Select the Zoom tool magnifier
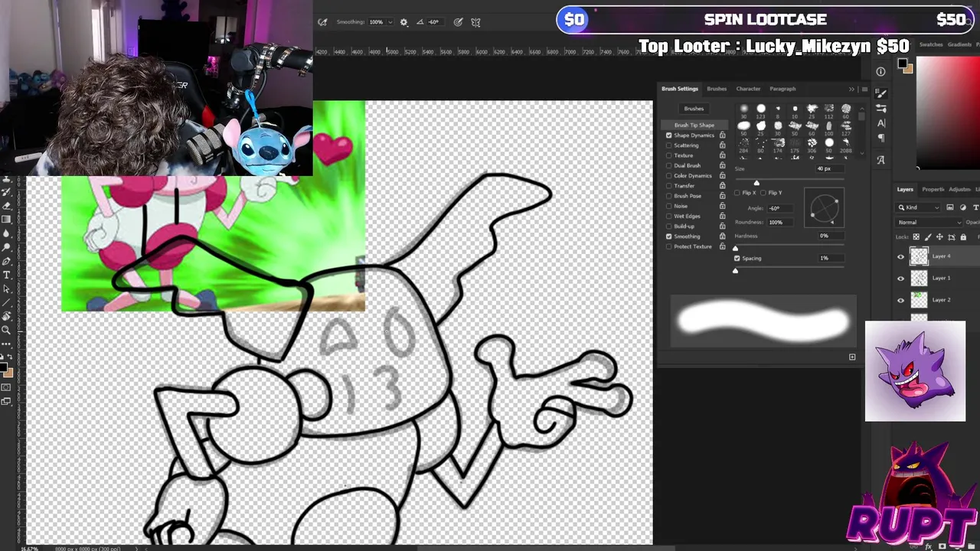This screenshot has height=551, width=980. click(x=7, y=330)
